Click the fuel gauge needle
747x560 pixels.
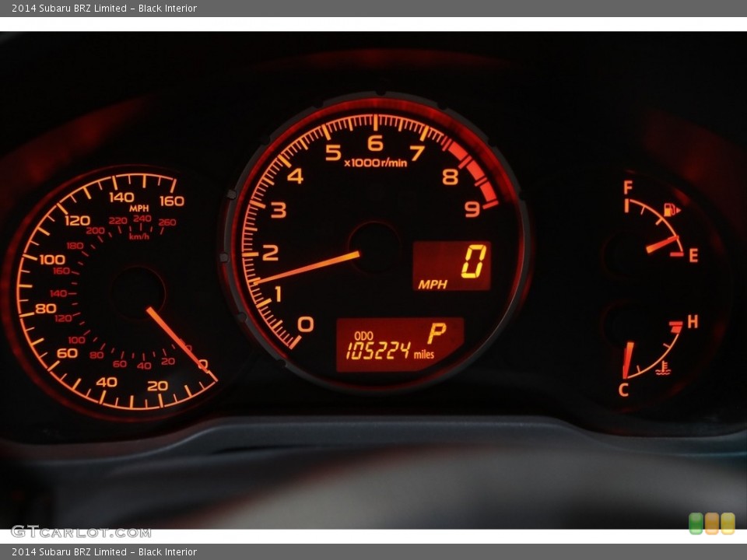point(662,244)
